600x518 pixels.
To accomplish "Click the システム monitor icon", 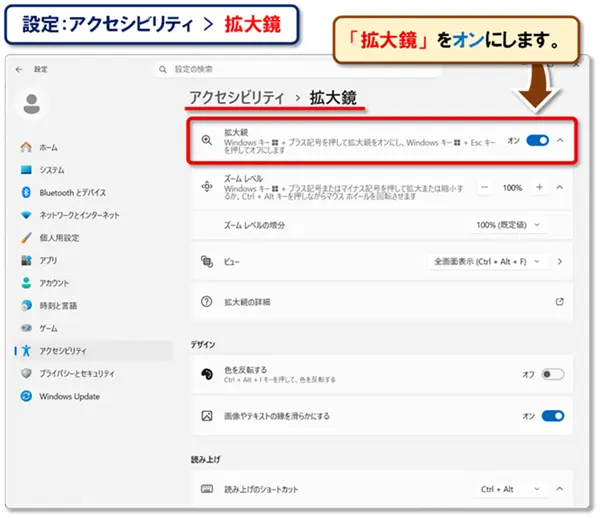I will coord(26,169).
